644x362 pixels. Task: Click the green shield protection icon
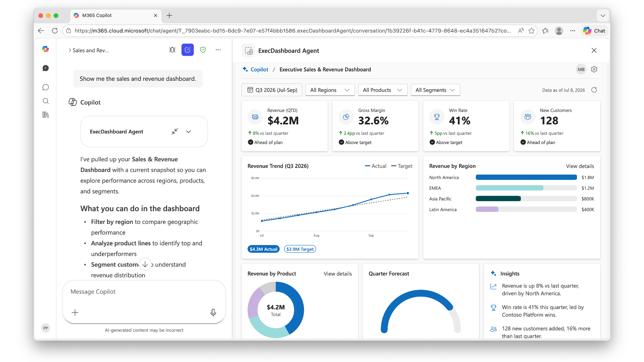(x=203, y=50)
